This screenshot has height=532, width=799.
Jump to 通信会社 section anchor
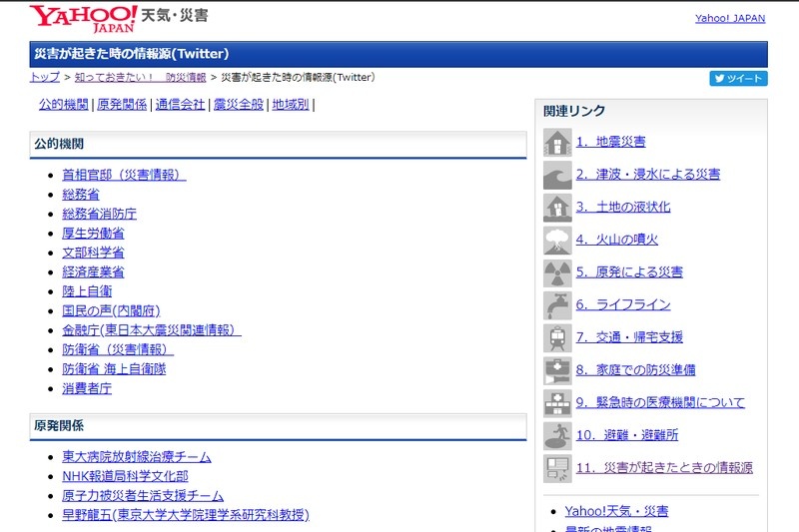pyautogui.click(x=180, y=105)
